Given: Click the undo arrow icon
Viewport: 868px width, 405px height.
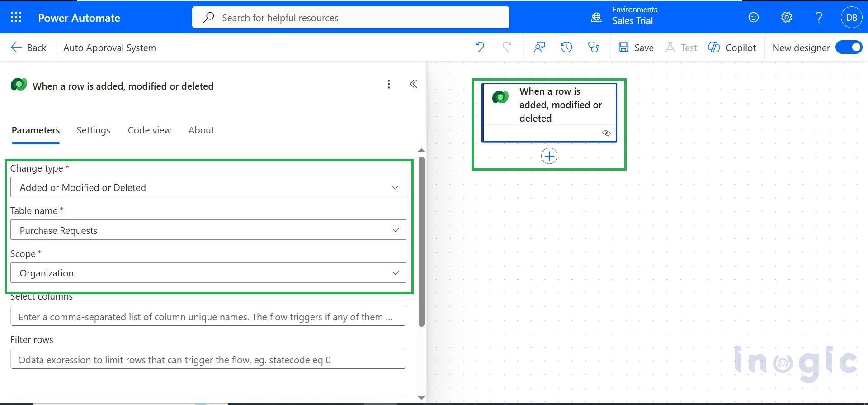Looking at the screenshot, I should pyautogui.click(x=480, y=47).
